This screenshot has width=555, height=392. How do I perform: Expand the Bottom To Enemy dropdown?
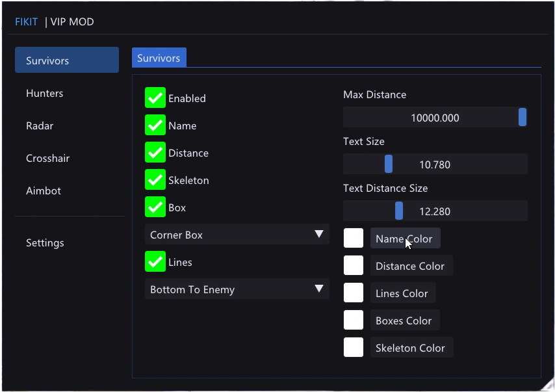click(237, 289)
